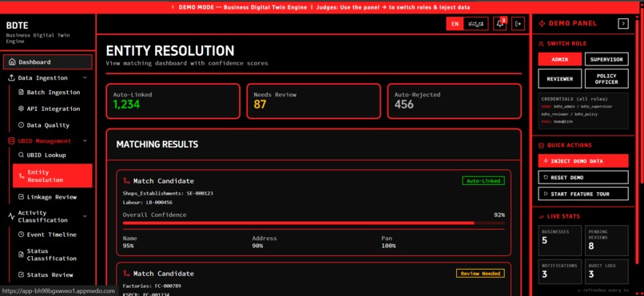The image size is (644, 296).
Task: Collapse the Demo Panel with arrow button
Action: 623,24
